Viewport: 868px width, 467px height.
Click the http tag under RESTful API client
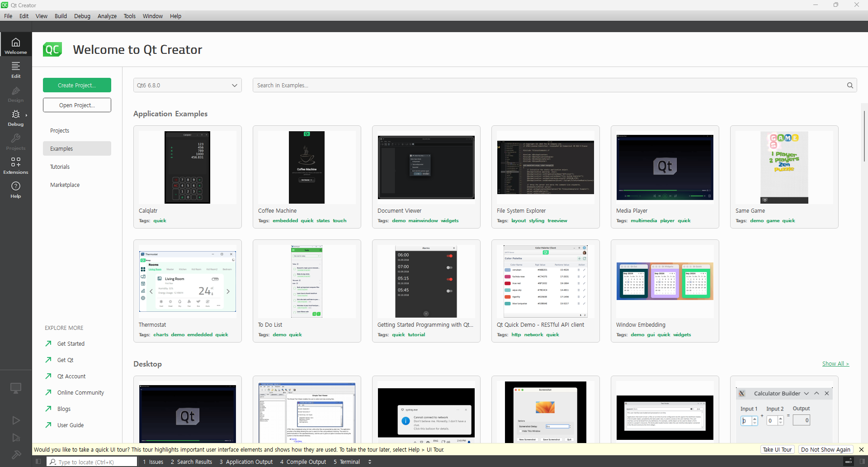pyautogui.click(x=516, y=335)
